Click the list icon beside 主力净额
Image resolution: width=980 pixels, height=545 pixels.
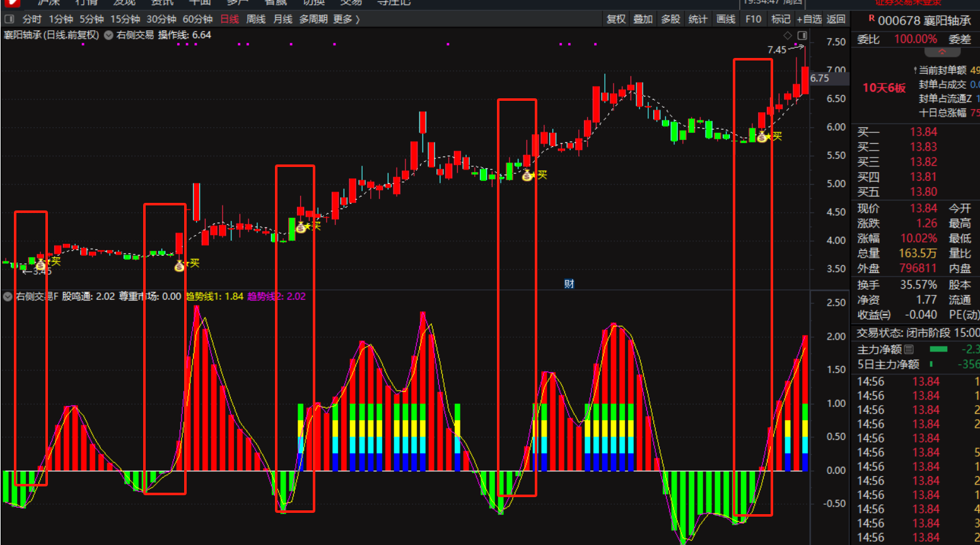[909, 349]
